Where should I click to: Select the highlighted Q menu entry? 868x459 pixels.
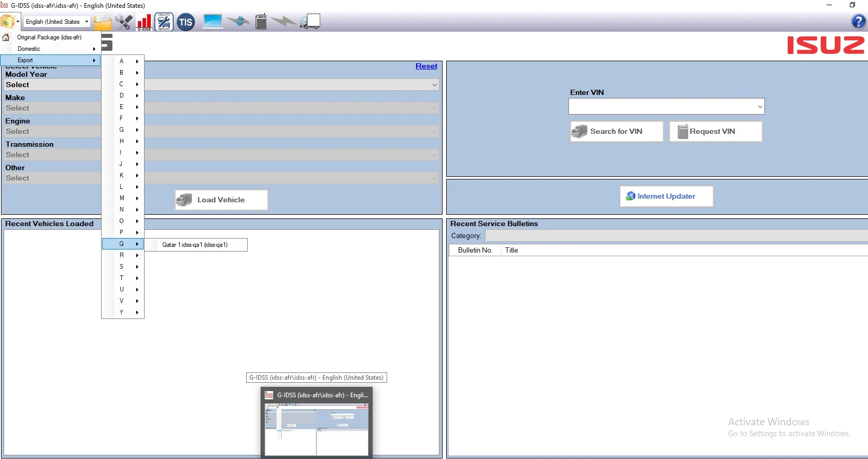pyautogui.click(x=123, y=244)
